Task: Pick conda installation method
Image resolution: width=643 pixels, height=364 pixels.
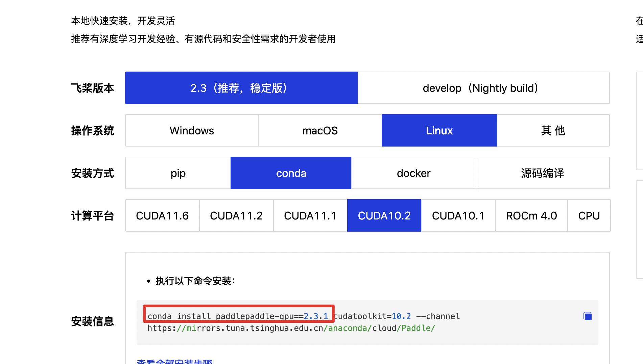Action: [291, 173]
